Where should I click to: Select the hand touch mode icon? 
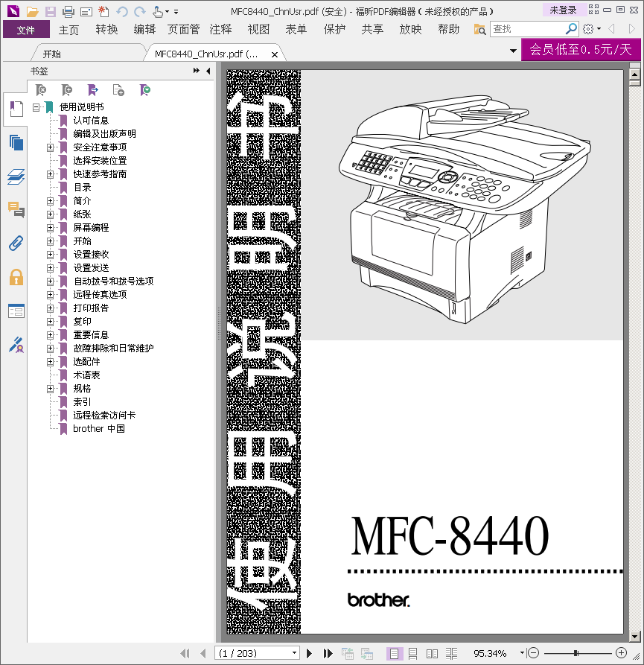(x=158, y=12)
